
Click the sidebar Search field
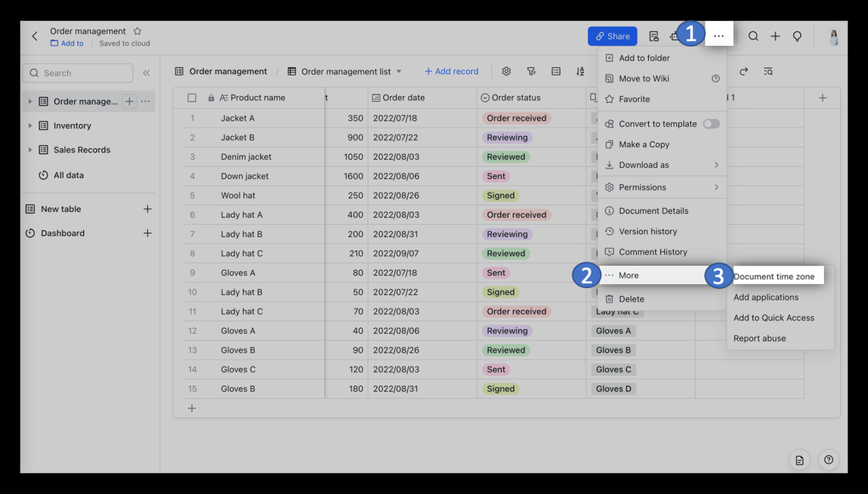click(78, 73)
